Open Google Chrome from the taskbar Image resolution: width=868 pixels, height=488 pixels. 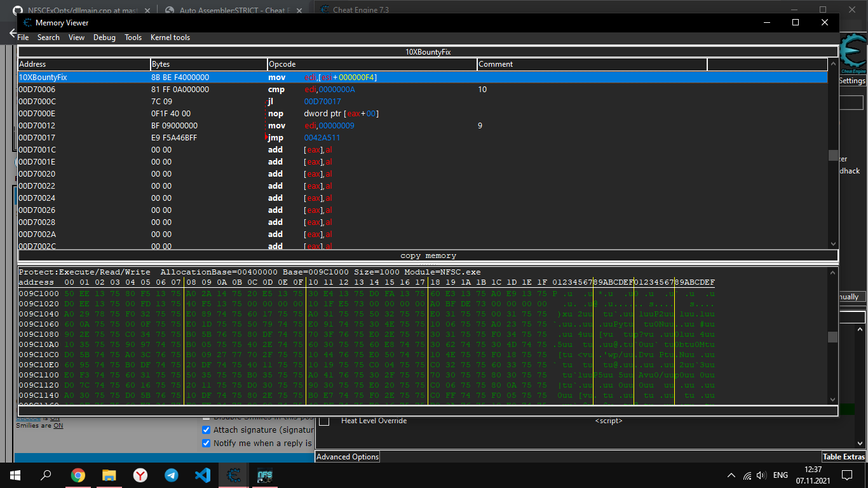pyautogui.click(x=78, y=475)
